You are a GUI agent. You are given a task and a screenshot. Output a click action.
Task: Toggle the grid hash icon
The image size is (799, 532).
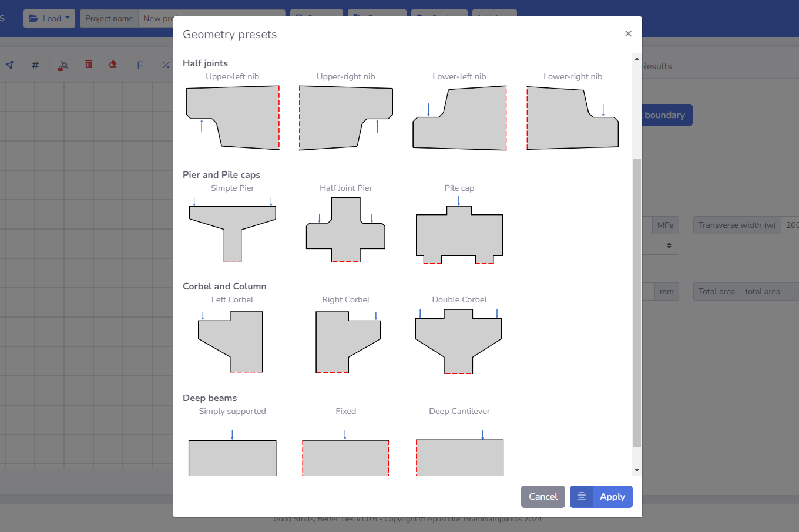point(35,65)
